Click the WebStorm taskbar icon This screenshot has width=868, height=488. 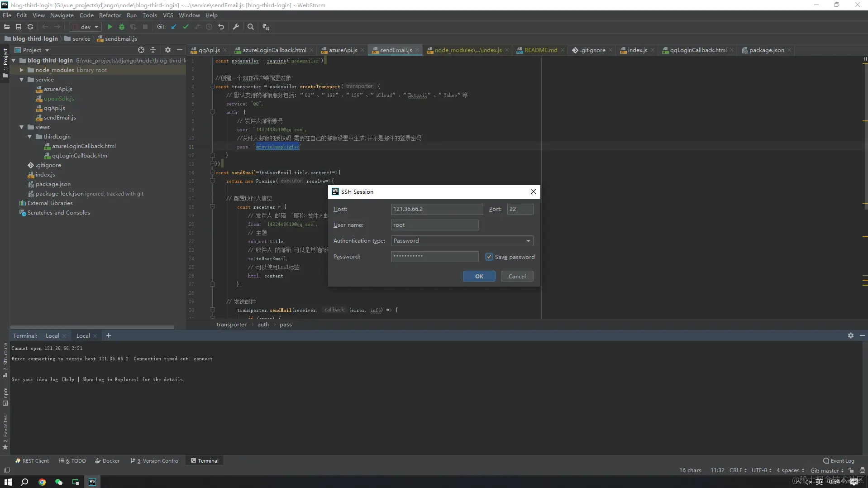coord(92,482)
